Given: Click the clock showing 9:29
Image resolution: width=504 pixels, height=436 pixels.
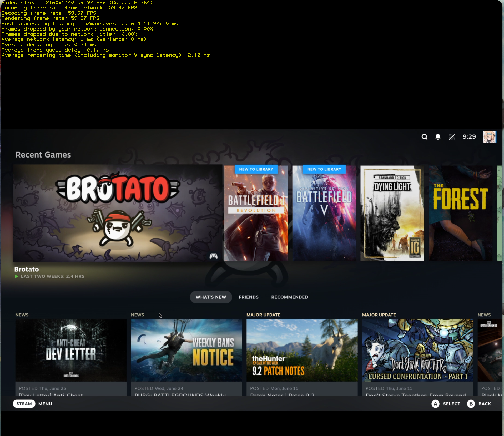Looking at the screenshot, I should tap(469, 137).
